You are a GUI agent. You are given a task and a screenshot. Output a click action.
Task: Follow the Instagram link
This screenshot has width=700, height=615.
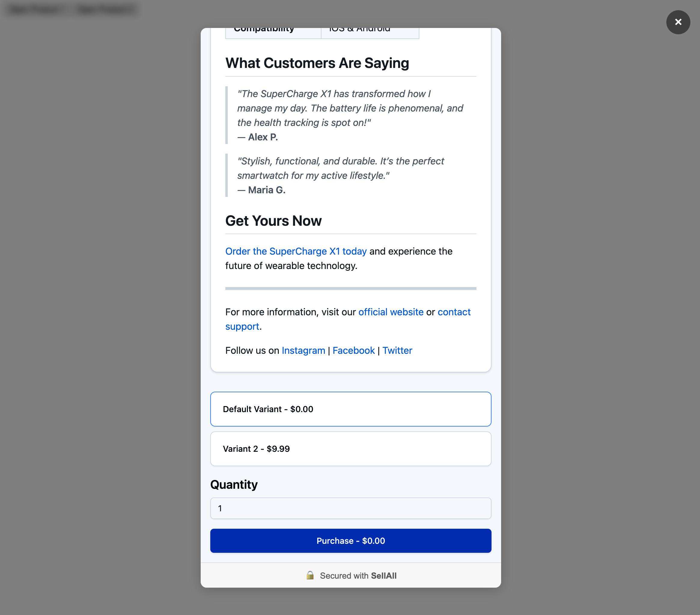(303, 350)
